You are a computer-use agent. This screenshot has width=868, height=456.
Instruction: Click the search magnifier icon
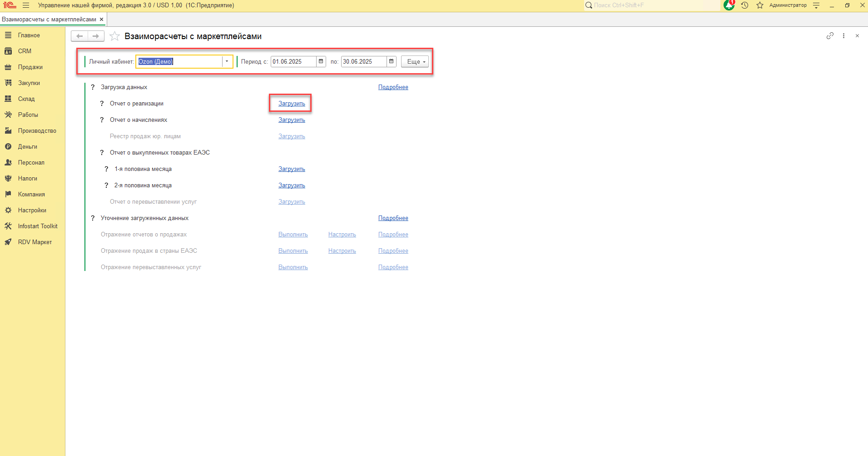point(589,5)
